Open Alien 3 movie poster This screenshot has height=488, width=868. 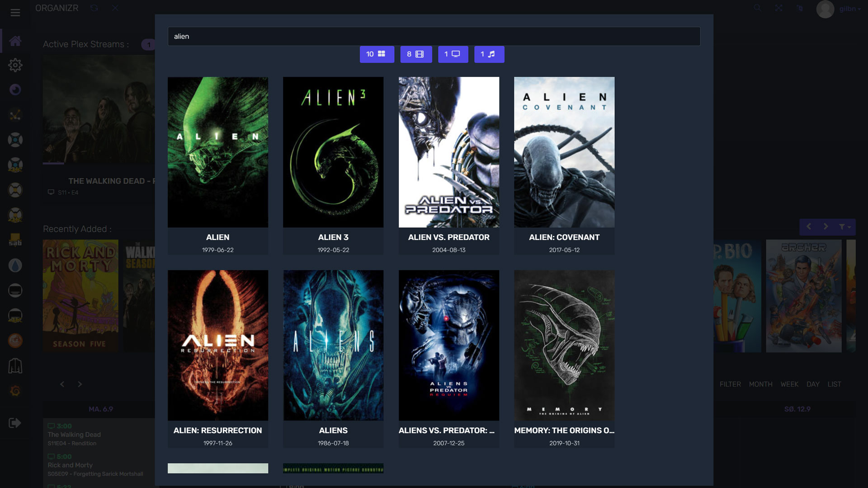coord(333,152)
